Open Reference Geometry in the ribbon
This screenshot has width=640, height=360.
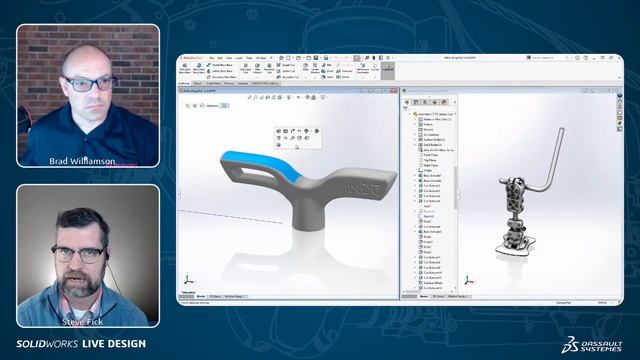pyautogui.click(x=362, y=68)
